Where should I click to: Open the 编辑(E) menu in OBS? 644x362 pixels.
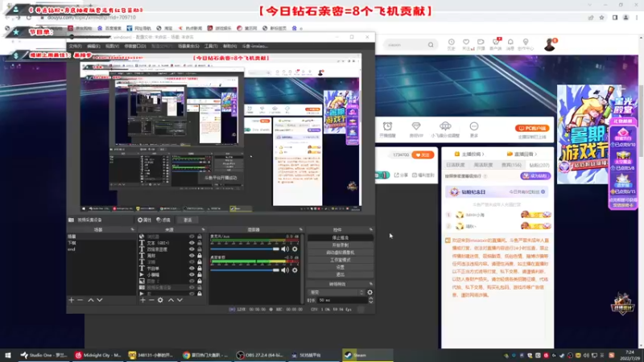pos(93,47)
